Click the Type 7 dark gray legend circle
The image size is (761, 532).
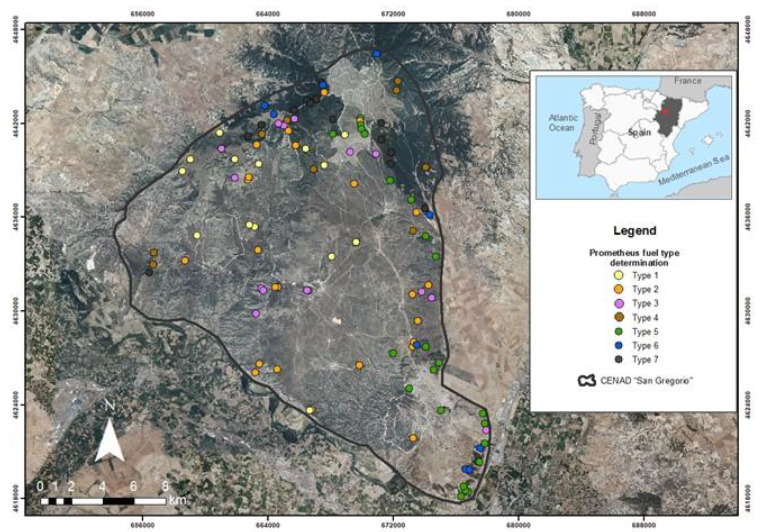coord(619,359)
